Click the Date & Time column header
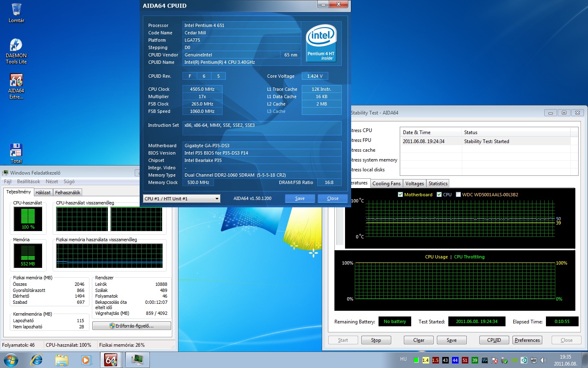This screenshot has width=588, height=368. [x=431, y=132]
